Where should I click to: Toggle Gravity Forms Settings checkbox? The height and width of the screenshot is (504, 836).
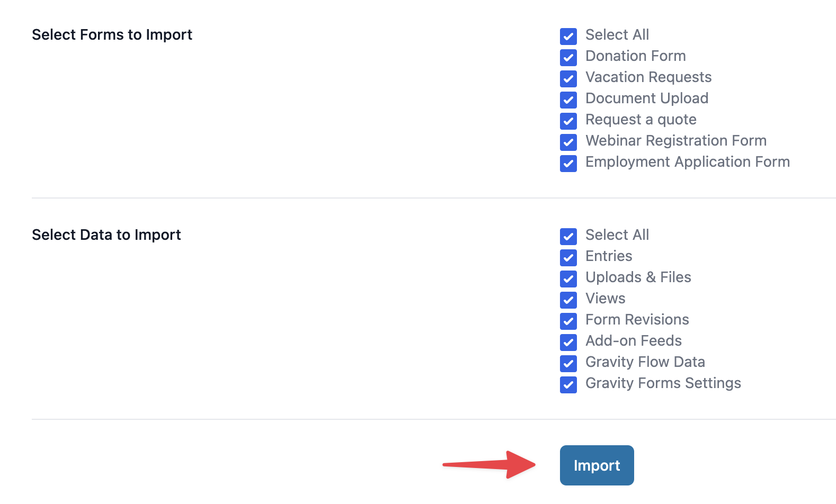(x=568, y=385)
